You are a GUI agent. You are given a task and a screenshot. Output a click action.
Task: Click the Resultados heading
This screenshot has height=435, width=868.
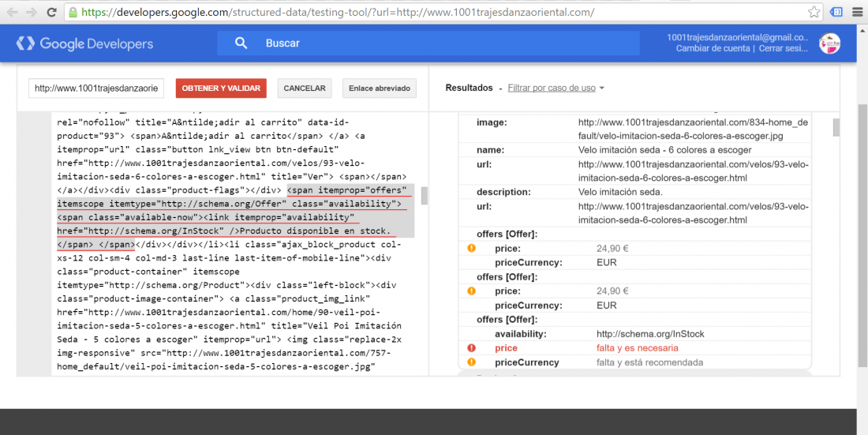pyautogui.click(x=469, y=88)
